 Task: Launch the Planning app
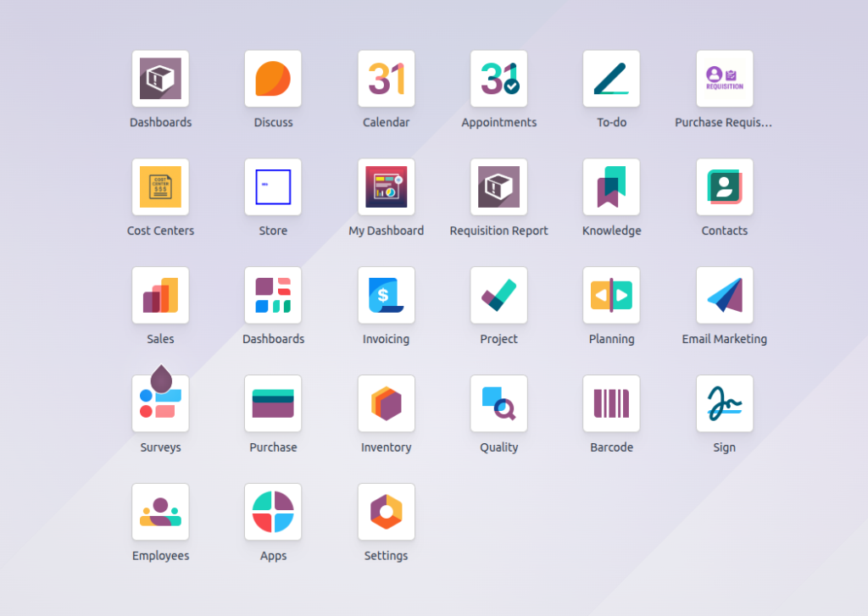pyautogui.click(x=611, y=296)
